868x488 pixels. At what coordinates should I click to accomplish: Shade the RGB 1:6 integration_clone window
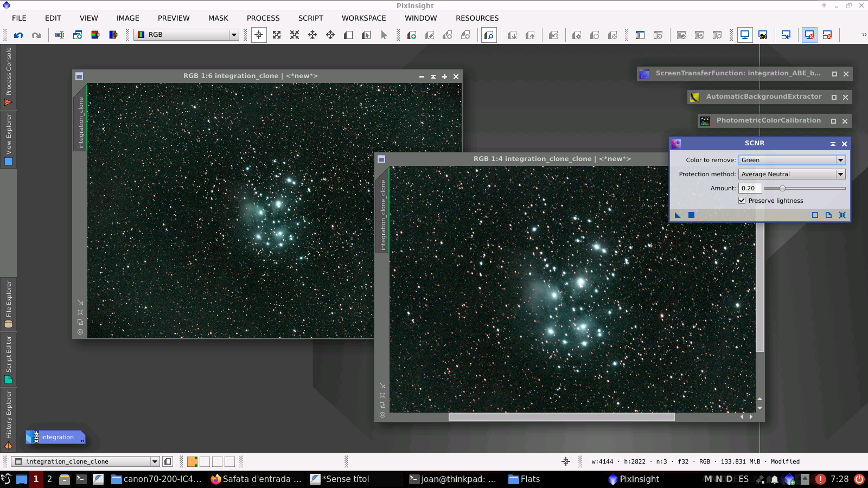[433, 76]
